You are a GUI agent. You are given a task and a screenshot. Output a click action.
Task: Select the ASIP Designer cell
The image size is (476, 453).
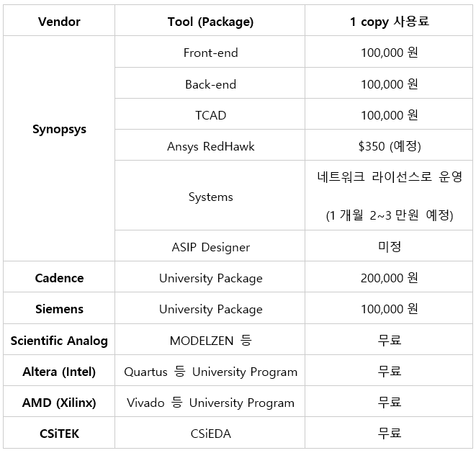[210, 247]
